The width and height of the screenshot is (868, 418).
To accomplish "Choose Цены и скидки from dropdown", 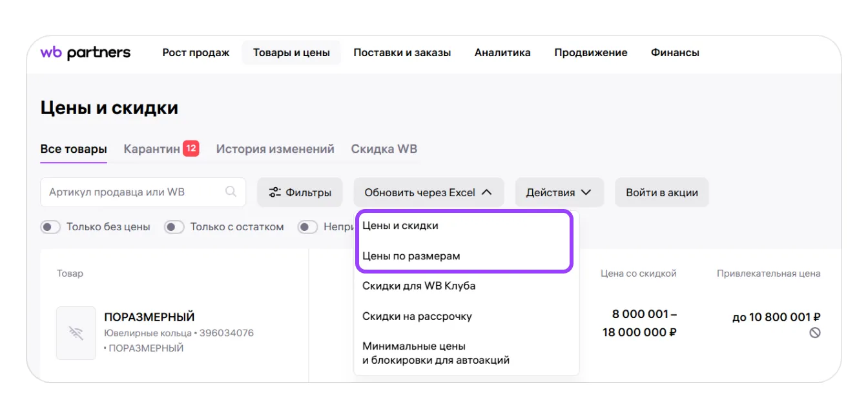I will tap(400, 226).
